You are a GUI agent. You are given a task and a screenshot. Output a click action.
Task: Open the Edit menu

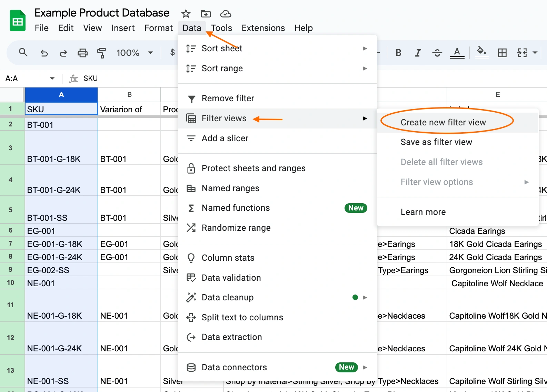point(66,28)
